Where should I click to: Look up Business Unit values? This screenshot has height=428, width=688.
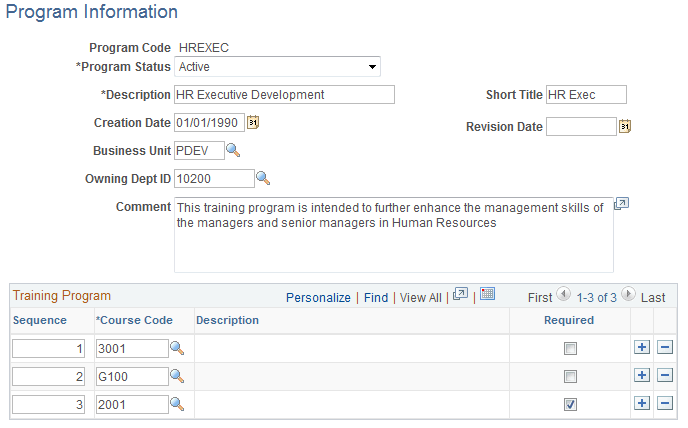(x=233, y=151)
